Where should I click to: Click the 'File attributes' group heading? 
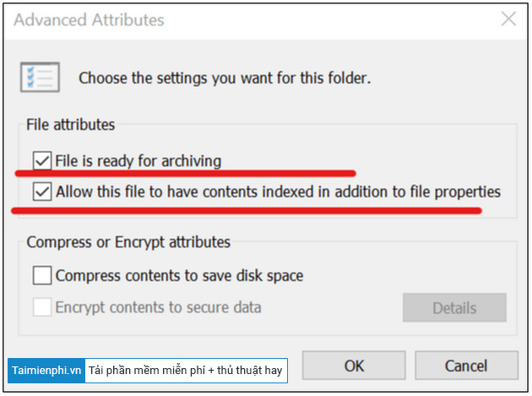(x=71, y=124)
